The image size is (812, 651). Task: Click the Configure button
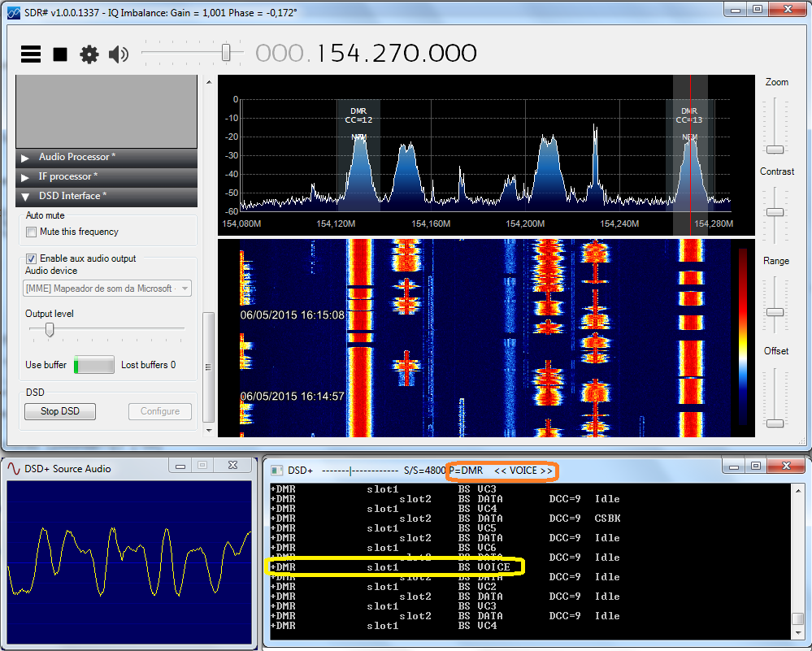point(160,411)
